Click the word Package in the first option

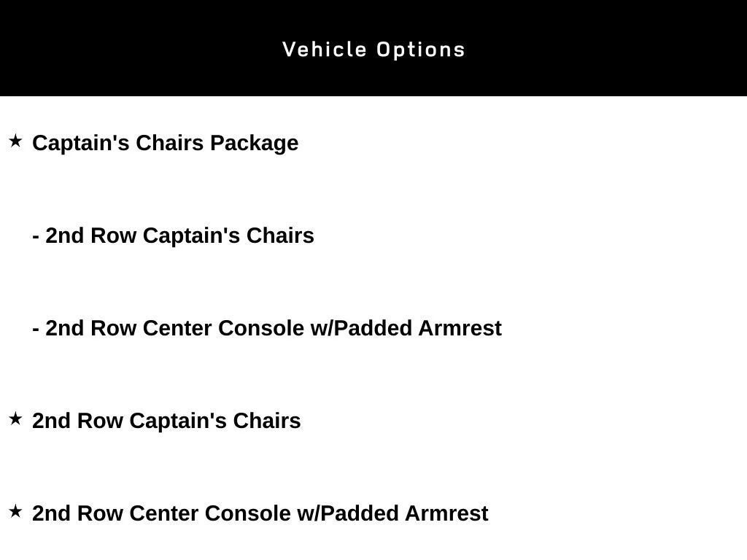coord(255,144)
